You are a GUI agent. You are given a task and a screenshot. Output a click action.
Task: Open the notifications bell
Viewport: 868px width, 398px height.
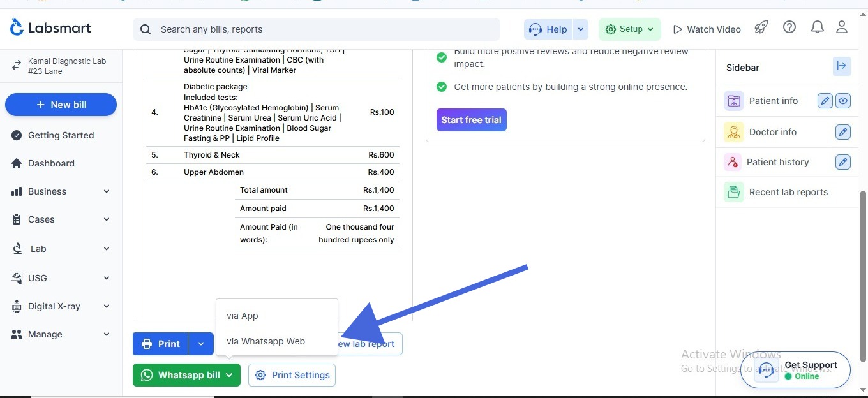817,27
